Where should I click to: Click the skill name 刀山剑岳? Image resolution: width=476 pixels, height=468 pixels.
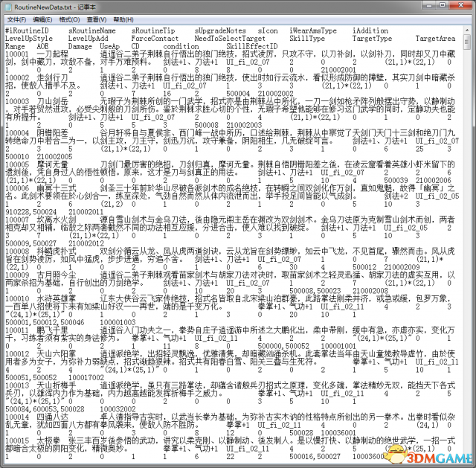53,102
